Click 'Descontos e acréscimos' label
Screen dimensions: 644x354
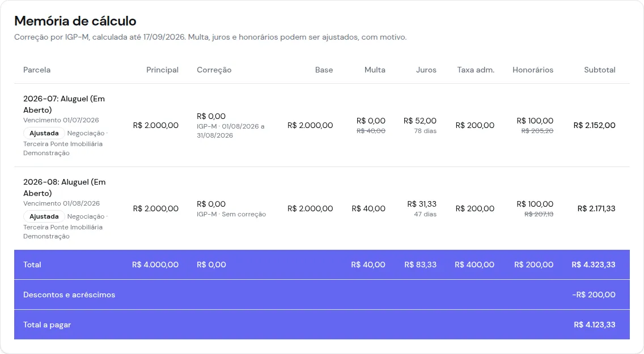(69, 295)
